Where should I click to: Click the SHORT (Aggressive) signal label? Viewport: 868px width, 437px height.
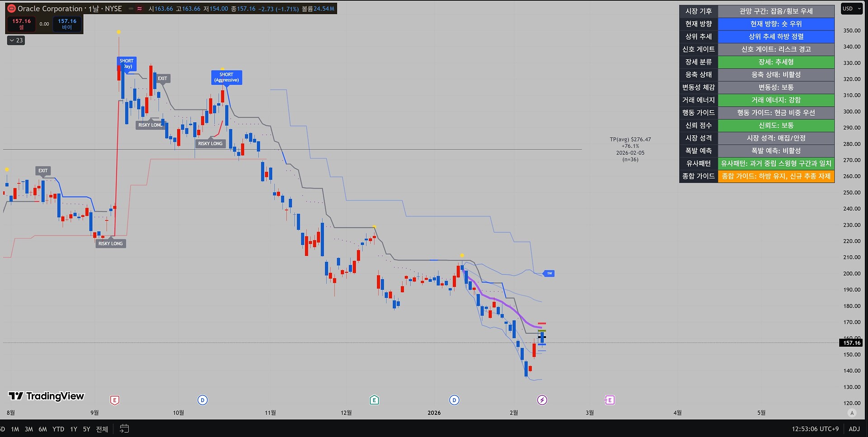coord(226,77)
